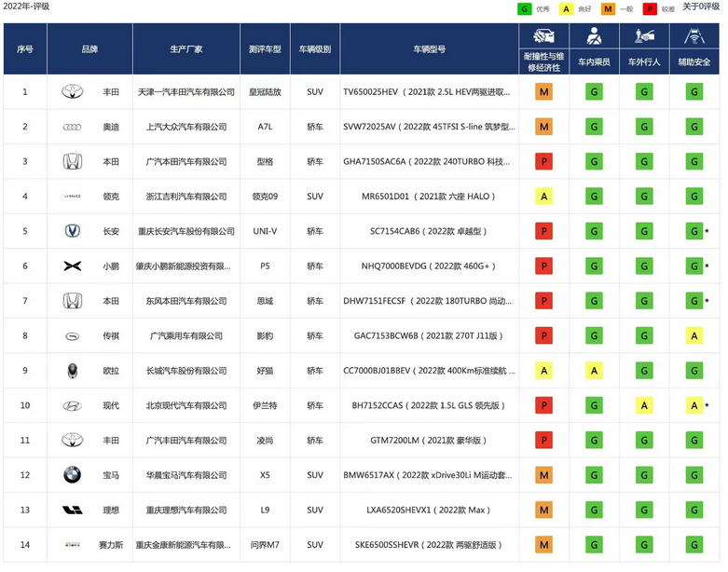Screen dimensions: 728x572
Task: Click the occupant safety (车内乘员) header icon
Action: pyautogui.click(x=594, y=35)
